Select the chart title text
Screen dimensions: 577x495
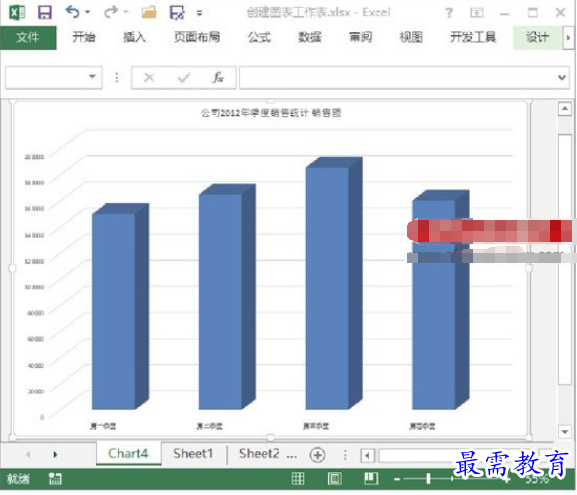click(271, 113)
